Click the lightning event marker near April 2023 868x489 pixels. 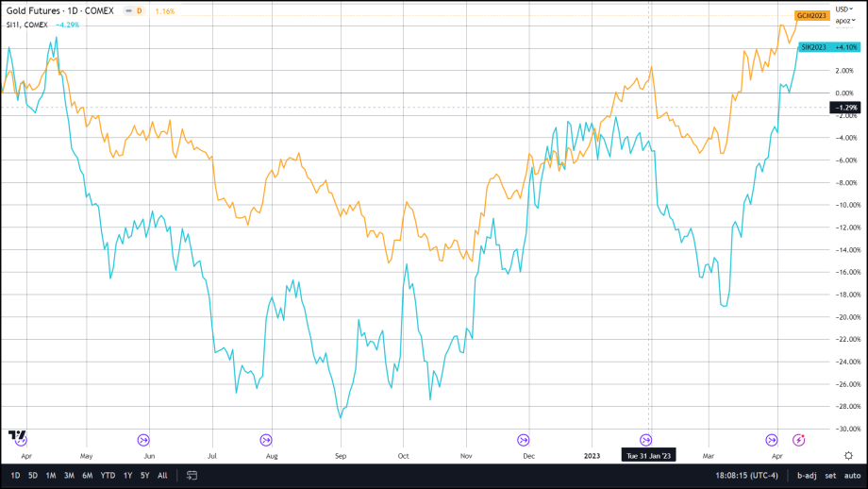(x=799, y=439)
